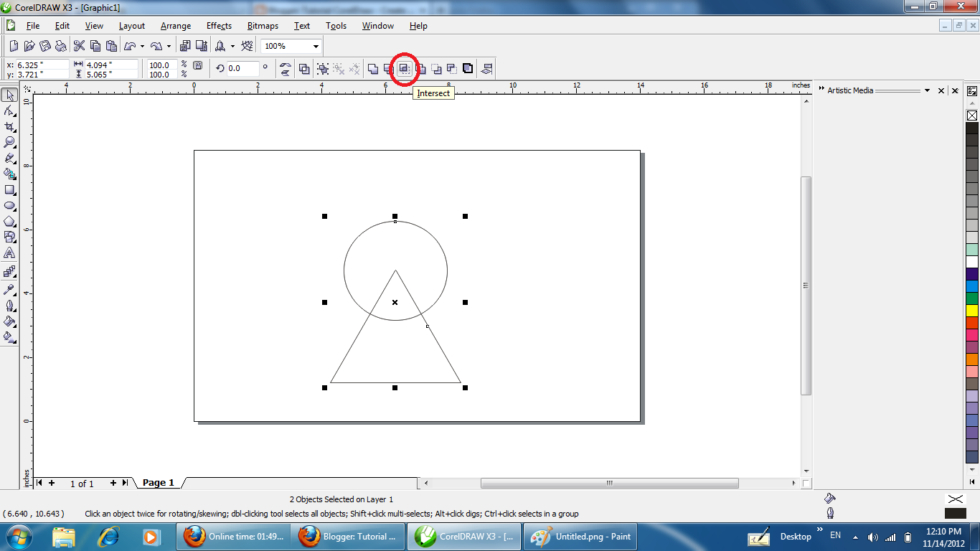The width and height of the screenshot is (980, 551).
Task: Switch to the Page 1 tab
Action: click(159, 483)
